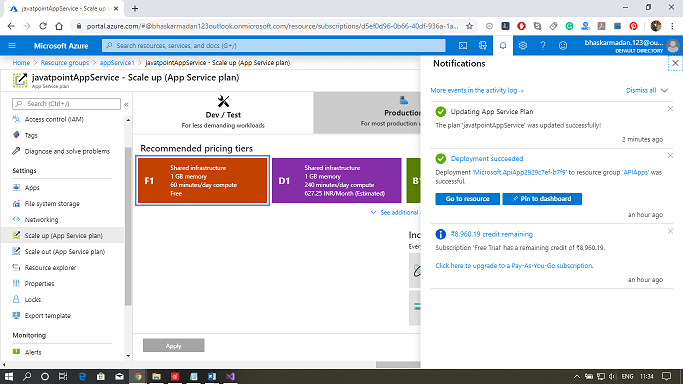Viewport: 683px width, 384px height.
Task: Open Windows Start menu
Action: click(9, 377)
